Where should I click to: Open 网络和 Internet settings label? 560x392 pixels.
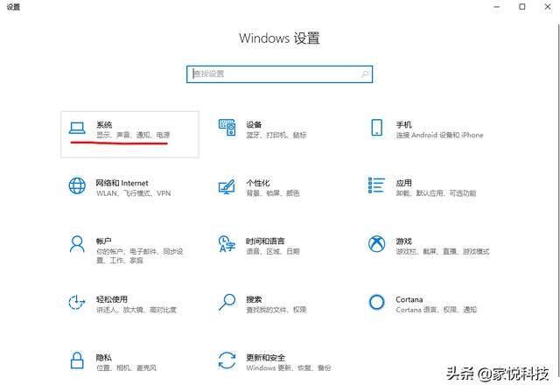click(122, 183)
